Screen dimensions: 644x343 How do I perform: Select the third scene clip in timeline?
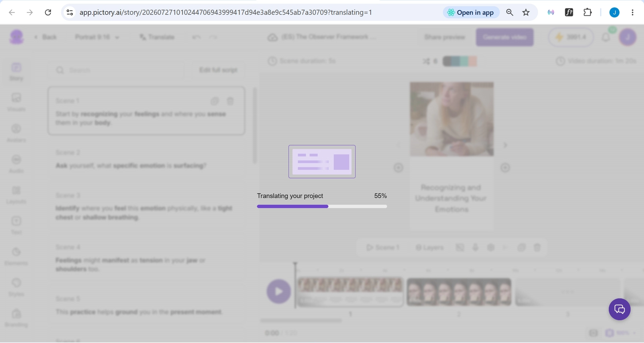568,292
